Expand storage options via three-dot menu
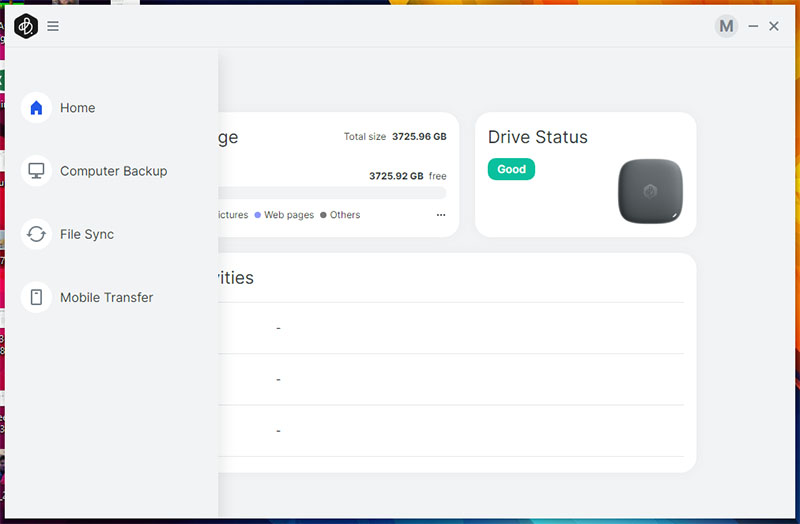 (x=441, y=215)
